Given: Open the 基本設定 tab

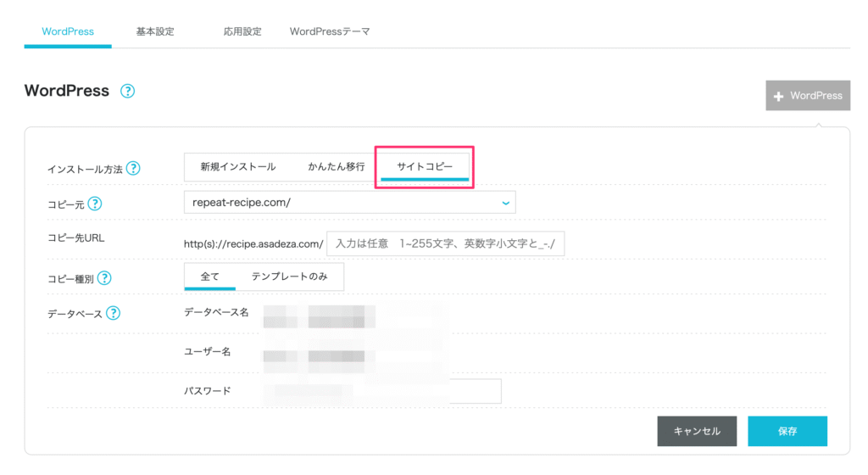Looking at the screenshot, I should 155,31.
